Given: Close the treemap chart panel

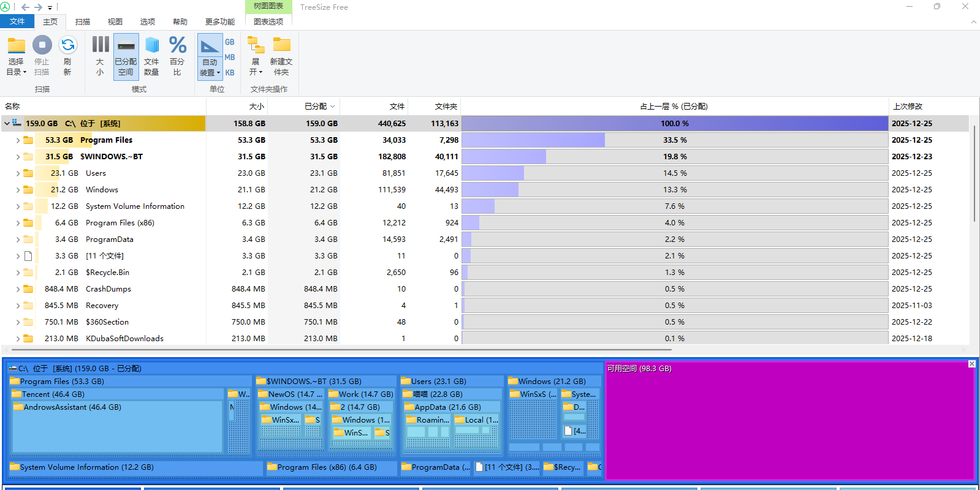Looking at the screenshot, I should pyautogui.click(x=971, y=364).
